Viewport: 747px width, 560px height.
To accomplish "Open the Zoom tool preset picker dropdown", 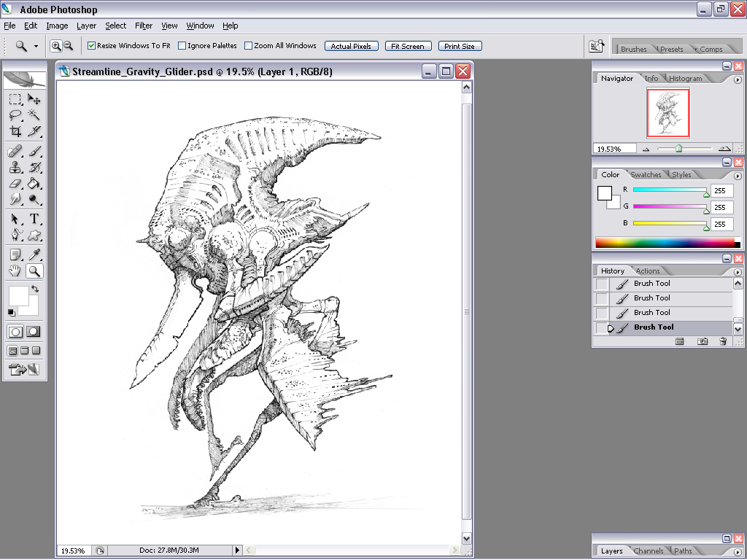I will (x=36, y=46).
